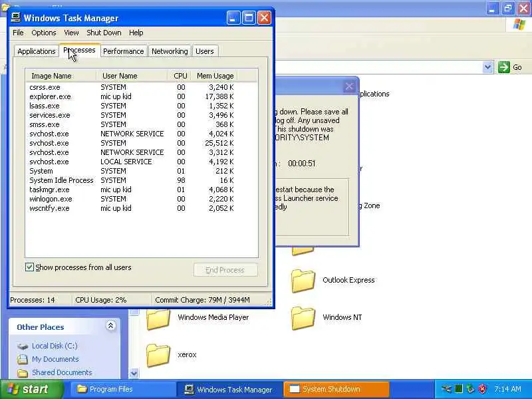Viewport: 532px width, 399px height.
Task: Click the sidebar scroll down arrow
Action: coord(134,373)
